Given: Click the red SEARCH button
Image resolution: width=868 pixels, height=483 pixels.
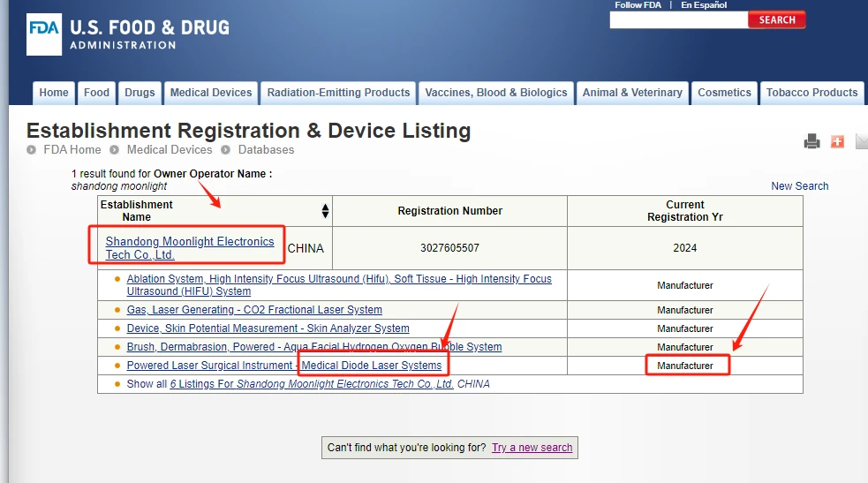Looking at the screenshot, I should pyautogui.click(x=777, y=20).
